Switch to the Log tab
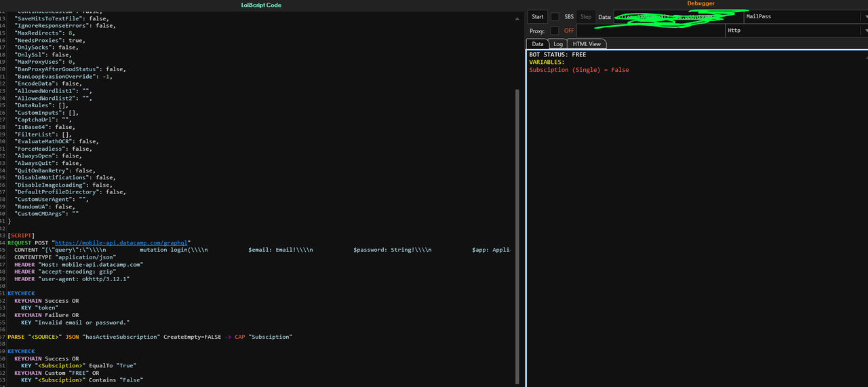Screen dimensions: 868x387 [x=558, y=44]
